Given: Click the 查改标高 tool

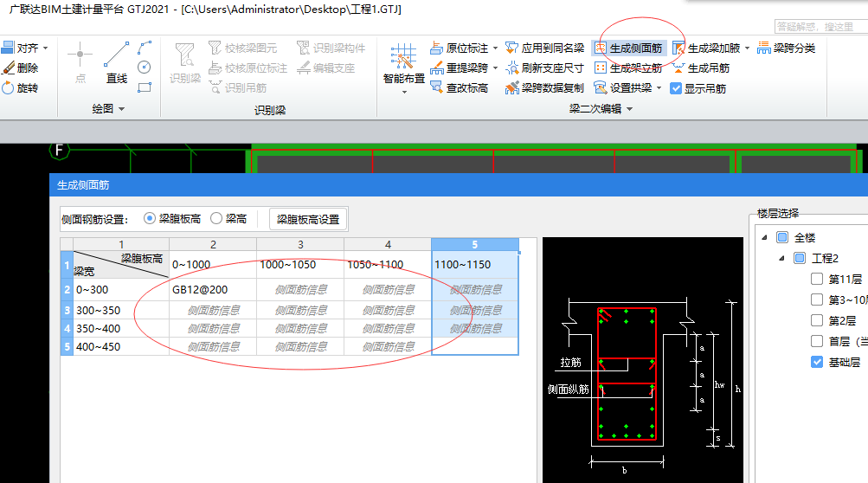Looking at the screenshot, I should click(460, 88).
